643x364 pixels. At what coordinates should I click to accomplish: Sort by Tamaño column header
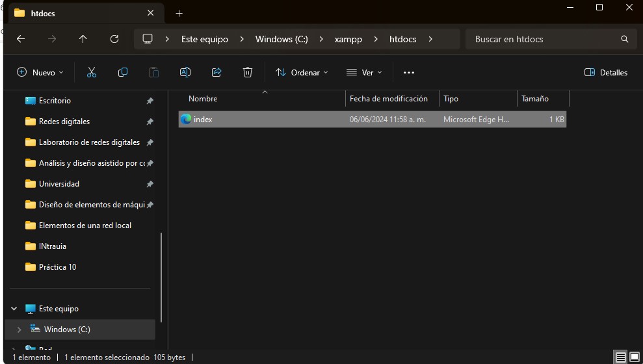(543, 99)
